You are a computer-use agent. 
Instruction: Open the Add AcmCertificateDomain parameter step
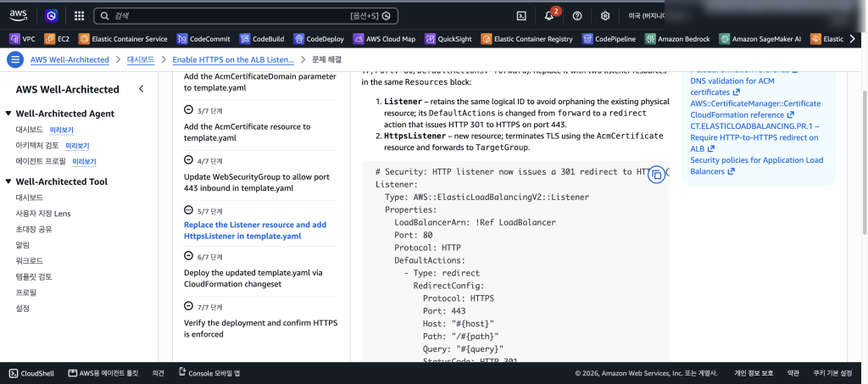point(260,82)
